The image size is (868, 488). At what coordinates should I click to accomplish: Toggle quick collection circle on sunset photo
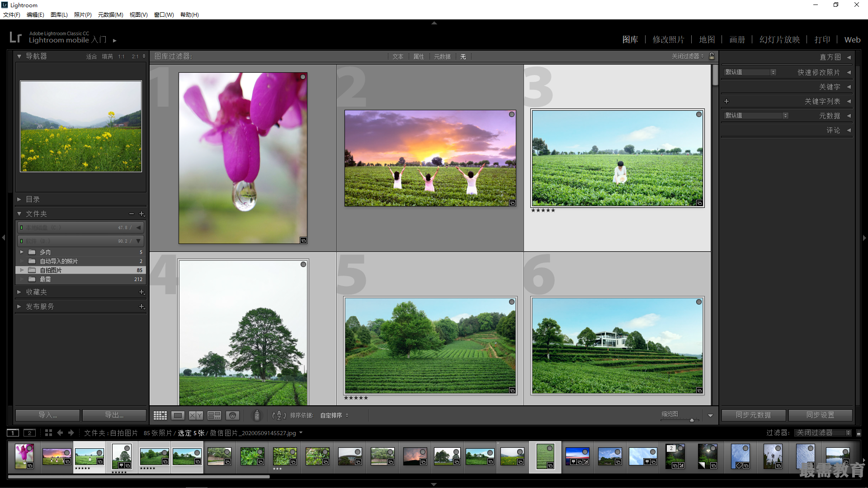512,114
